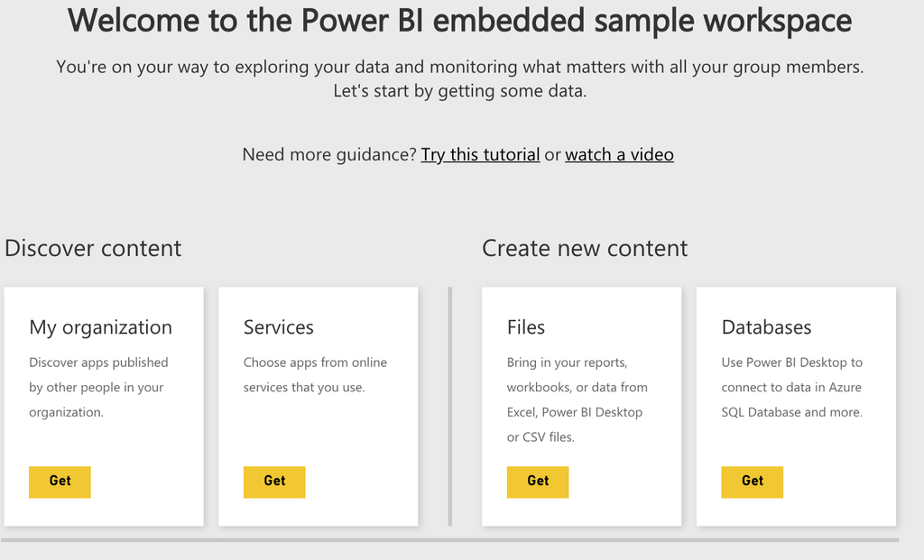Click the Discover content section heading
This screenshot has height=560, width=924.
pos(93,248)
